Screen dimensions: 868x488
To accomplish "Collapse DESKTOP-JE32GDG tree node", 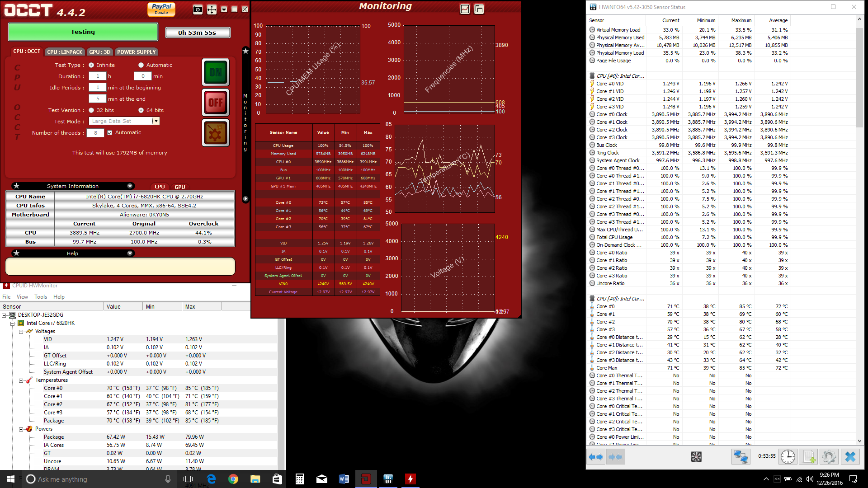I will pyautogui.click(x=4, y=315).
